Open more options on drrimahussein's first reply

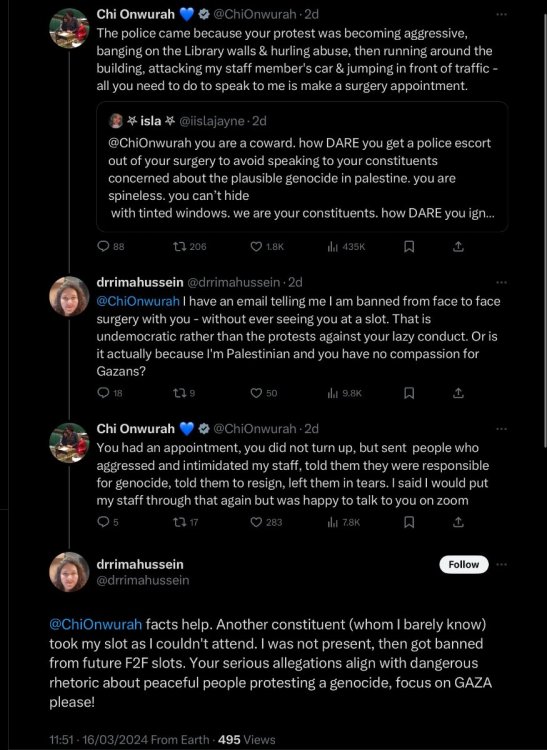(501, 283)
